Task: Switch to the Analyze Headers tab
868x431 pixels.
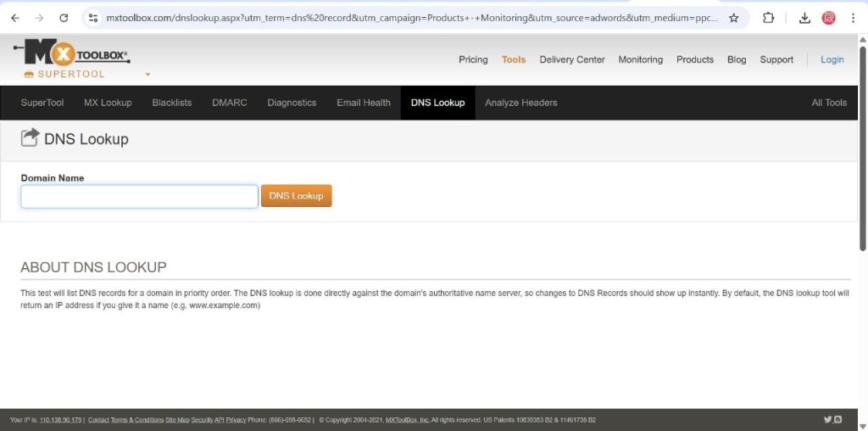Action: pos(521,103)
